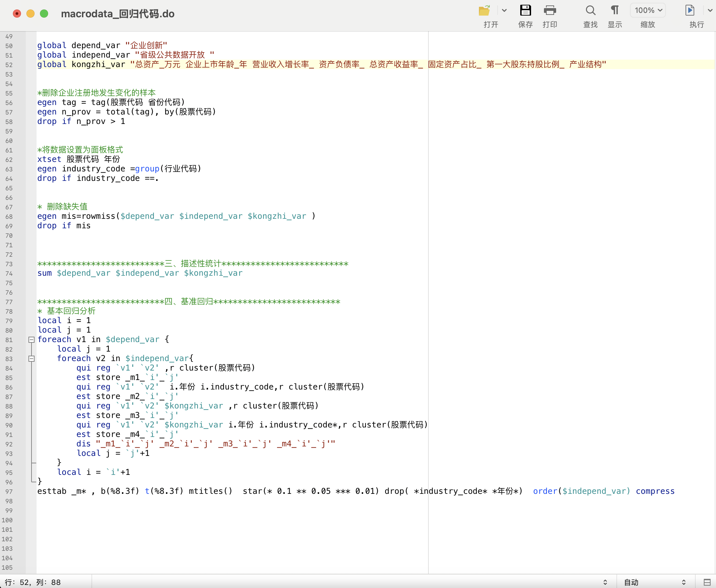This screenshot has height=588, width=716.
Task: Run the do-file with the 执行 icon
Action: [x=690, y=10]
